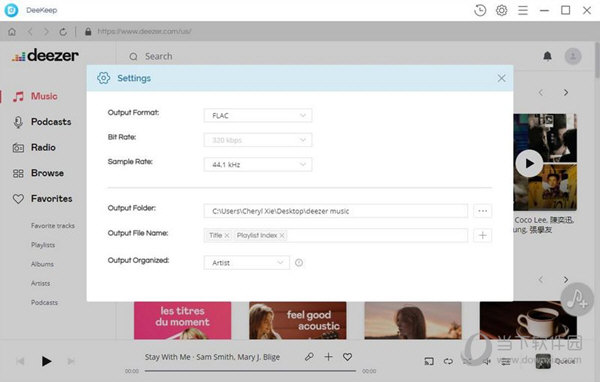Click the add-music floating button
The width and height of the screenshot is (600, 382).
577,299
